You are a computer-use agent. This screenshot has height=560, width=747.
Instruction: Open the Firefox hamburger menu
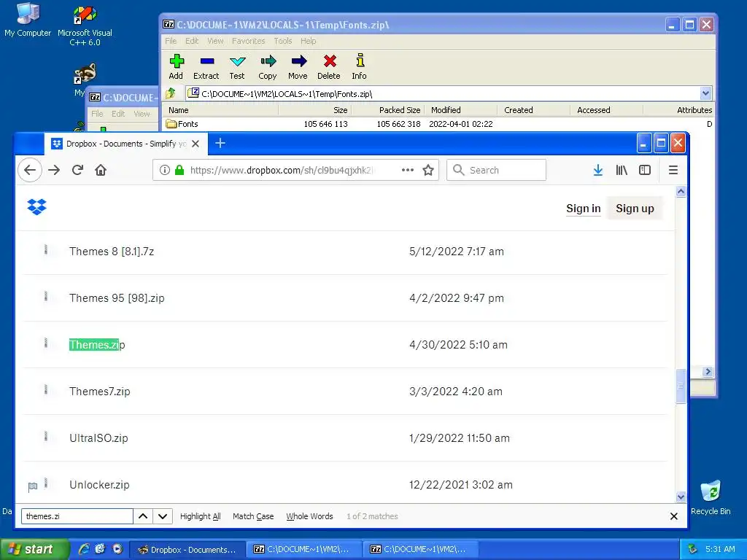(x=673, y=170)
